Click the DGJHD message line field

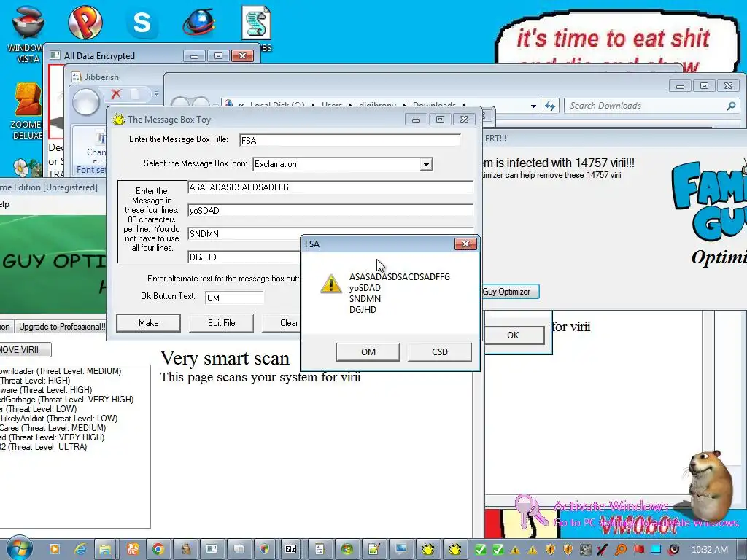tap(244, 257)
